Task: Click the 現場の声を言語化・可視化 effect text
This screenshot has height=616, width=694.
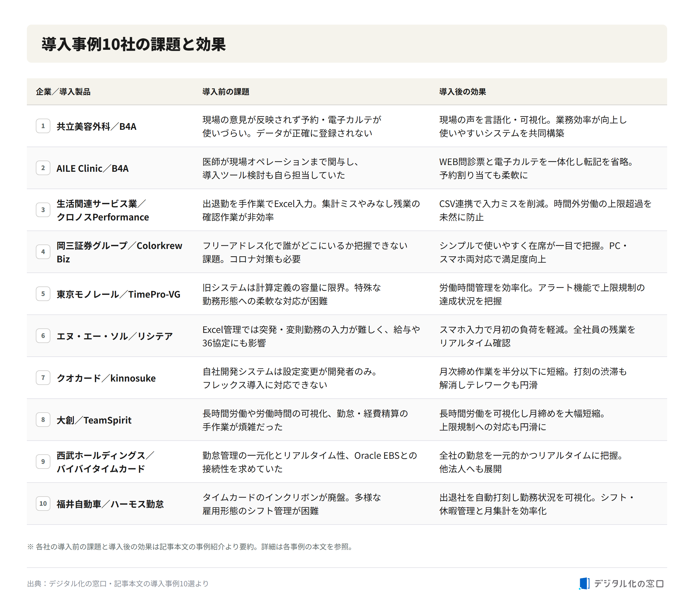Action: (x=533, y=126)
